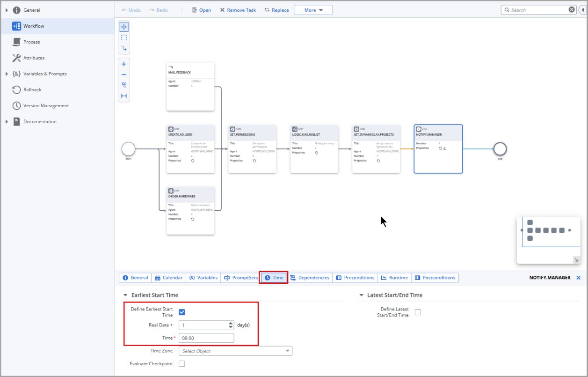Image resolution: width=588 pixels, height=377 pixels.
Task: Select the connector line tool
Action: 123,48
